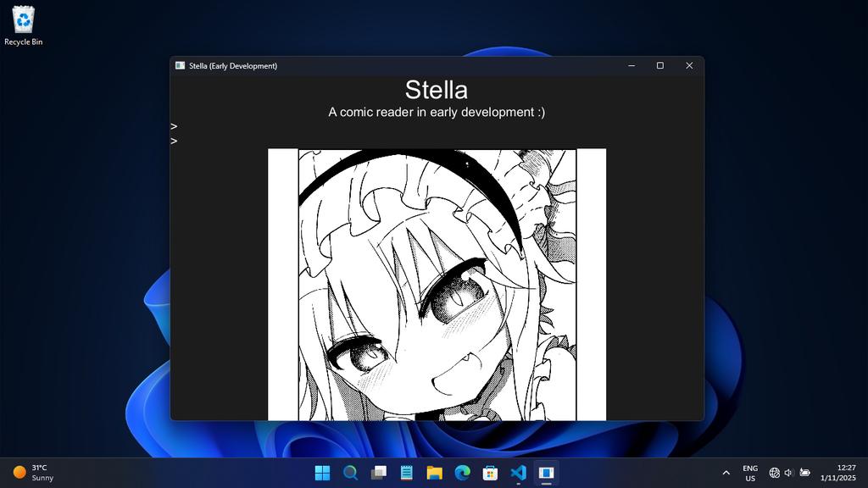Check battery status tray icon
Viewport: 868px width, 488px height.
click(805, 473)
